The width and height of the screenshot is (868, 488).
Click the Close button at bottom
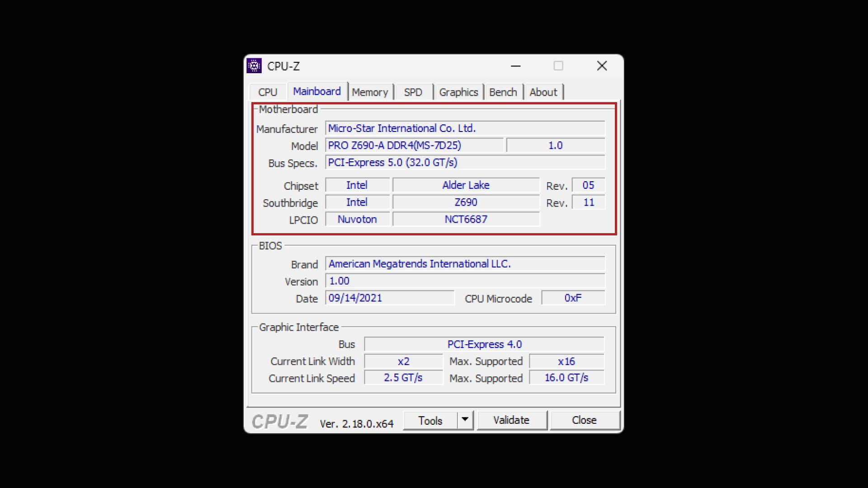pyautogui.click(x=585, y=420)
